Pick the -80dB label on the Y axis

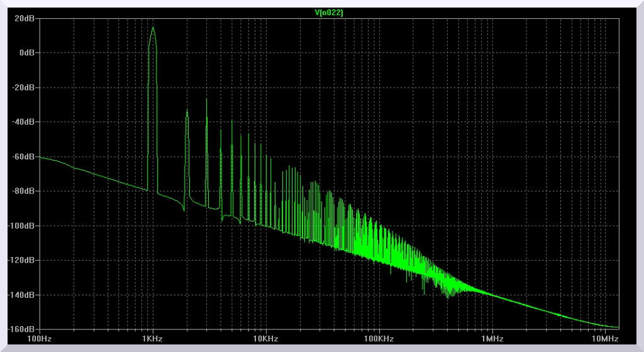[24, 191]
